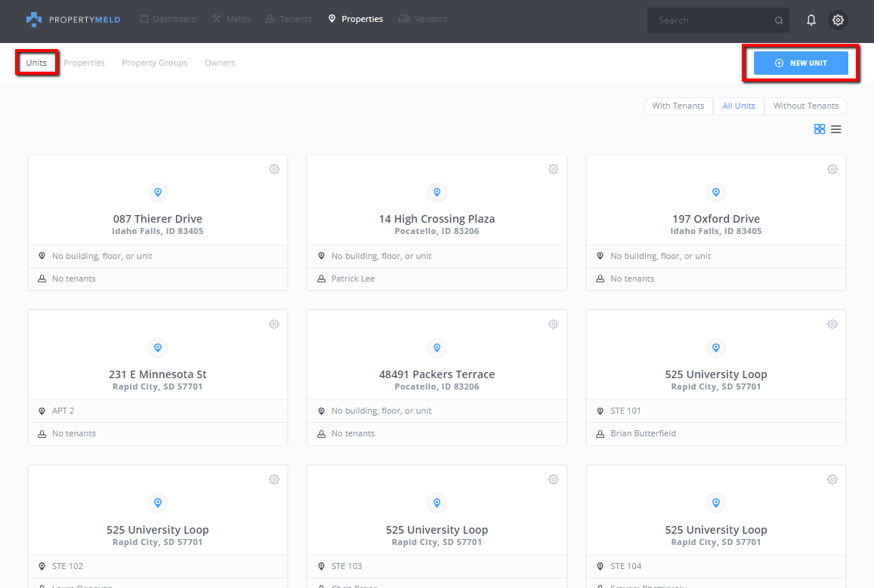Click map pin icon on 197 Oxford Drive card
The width and height of the screenshot is (874, 588).
(x=715, y=192)
